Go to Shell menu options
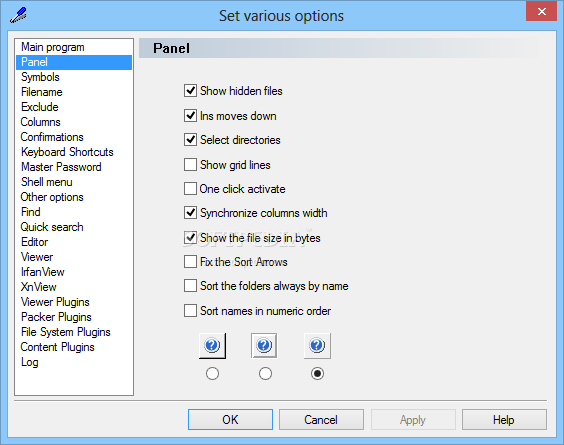The width and height of the screenshot is (564, 445). tap(74, 182)
